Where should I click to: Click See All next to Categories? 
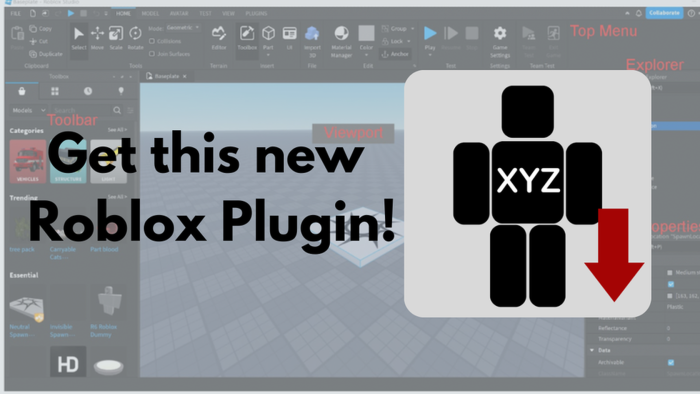[117, 130]
